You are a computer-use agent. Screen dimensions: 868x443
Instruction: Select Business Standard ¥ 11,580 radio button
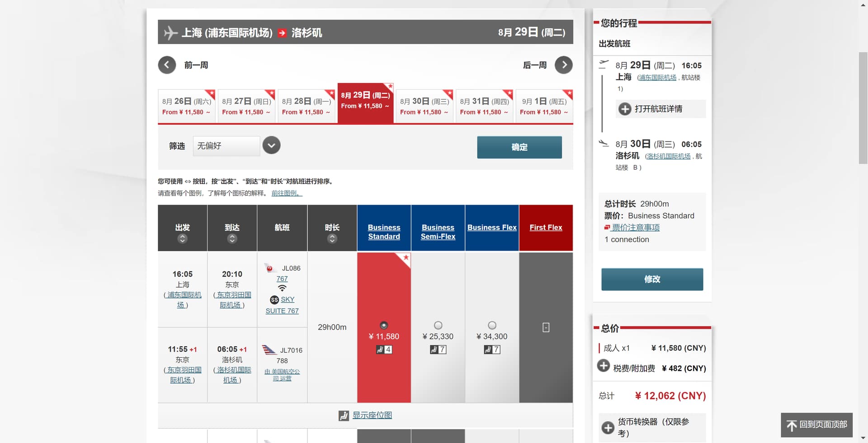pos(384,325)
